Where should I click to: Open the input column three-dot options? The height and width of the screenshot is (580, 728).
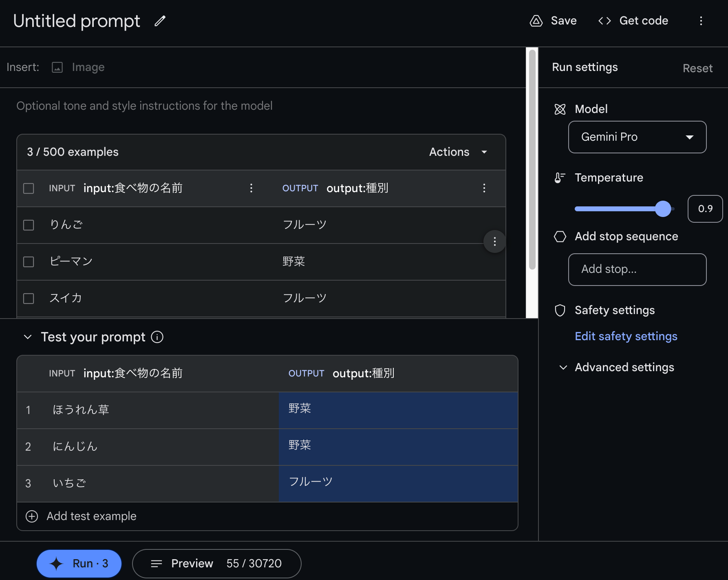tap(251, 188)
